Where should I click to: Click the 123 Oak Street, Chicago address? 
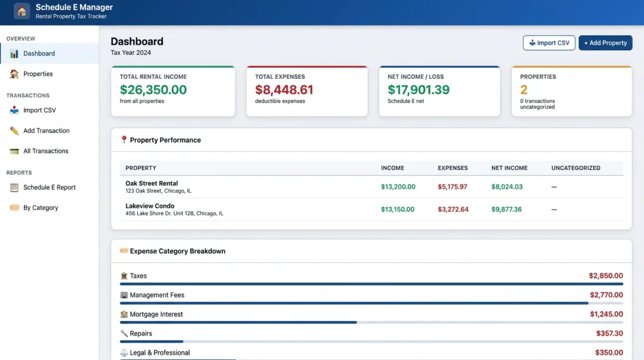158,191
